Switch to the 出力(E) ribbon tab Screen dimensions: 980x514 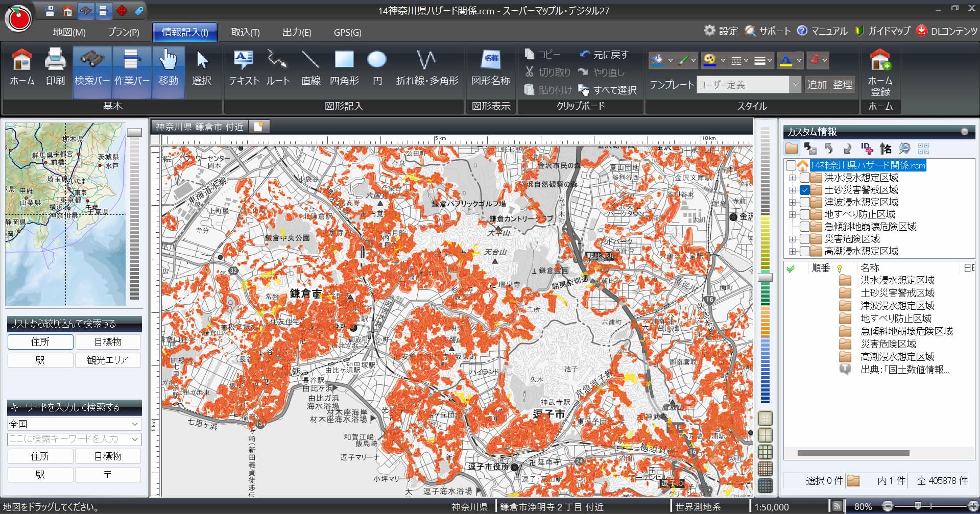[297, 32]
